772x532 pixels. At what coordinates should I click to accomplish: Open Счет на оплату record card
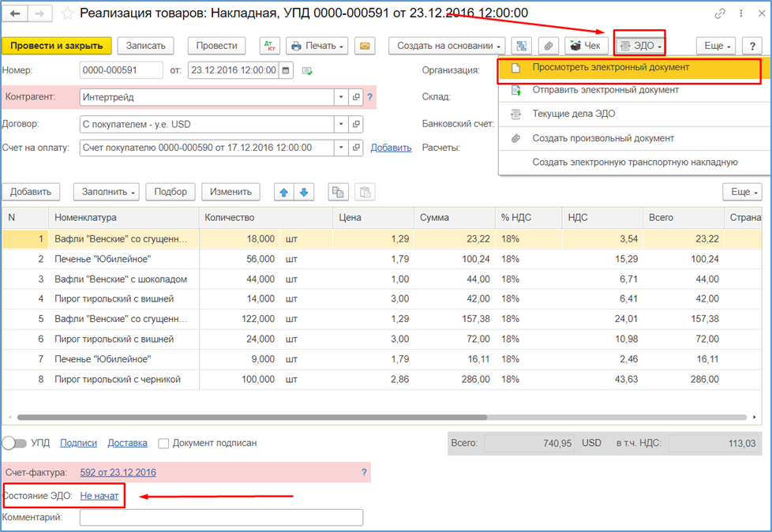coord(356,148)
